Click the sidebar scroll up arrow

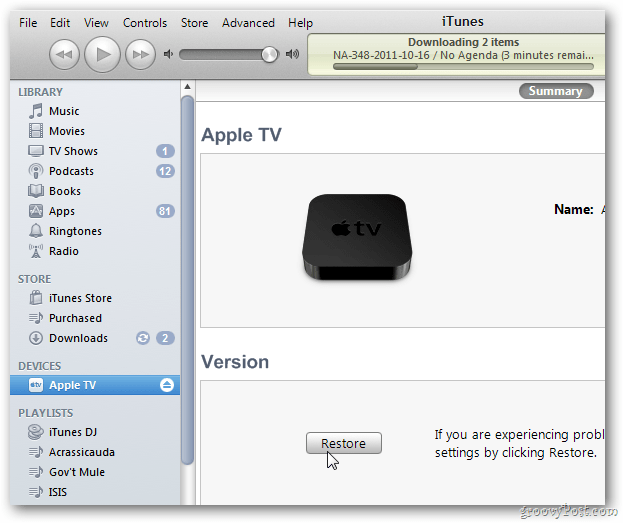(x=188, y=87)
